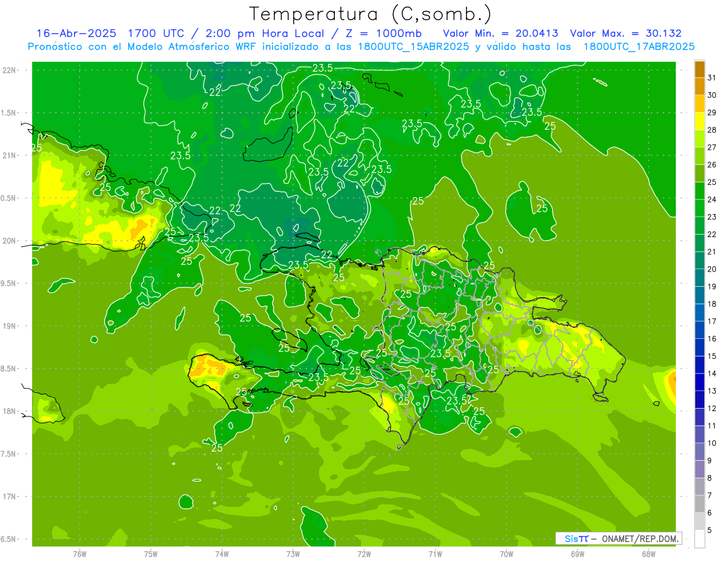Click the "SisTT - ONAMET/REP.DOM." credit box
The width and height of the screenshot is (728, 562).
[618, 538]
